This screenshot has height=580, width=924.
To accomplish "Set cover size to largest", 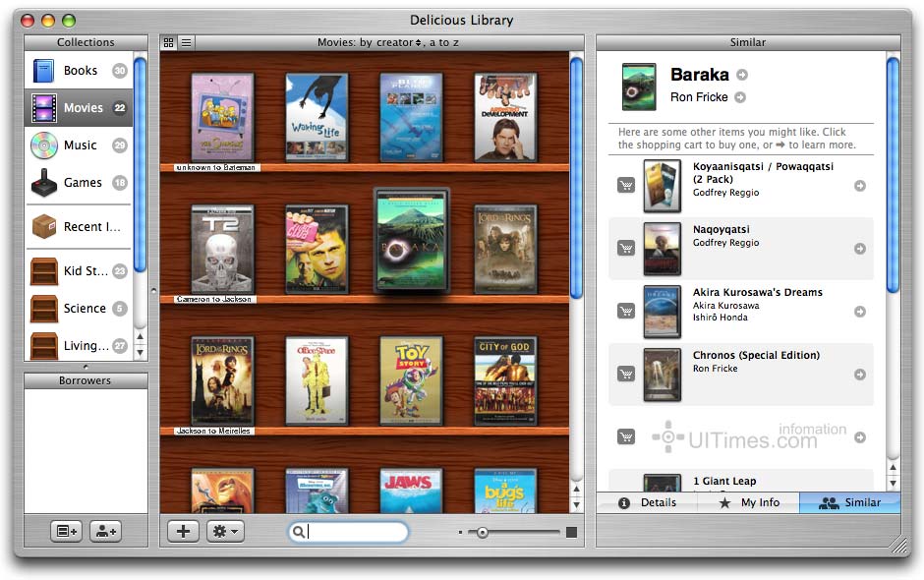I will (x=571, y=532).
